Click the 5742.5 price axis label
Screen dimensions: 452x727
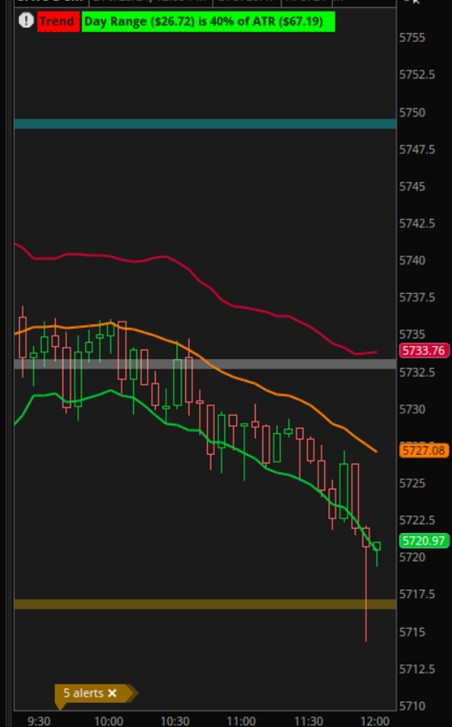click(x=417, y=223)
